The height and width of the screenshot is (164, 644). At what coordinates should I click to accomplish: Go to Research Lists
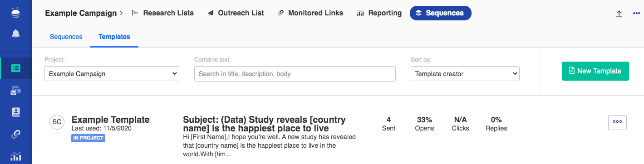[163, 13]
